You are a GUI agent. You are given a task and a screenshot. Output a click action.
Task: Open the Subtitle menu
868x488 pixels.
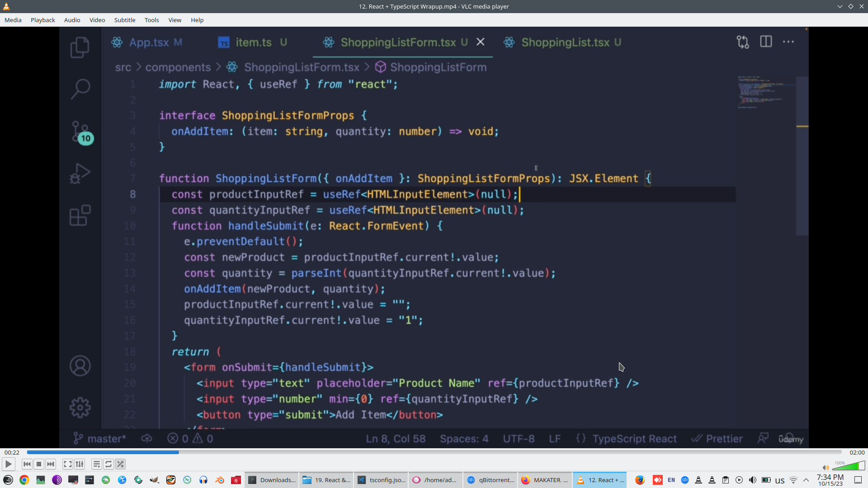click(124, 20)
